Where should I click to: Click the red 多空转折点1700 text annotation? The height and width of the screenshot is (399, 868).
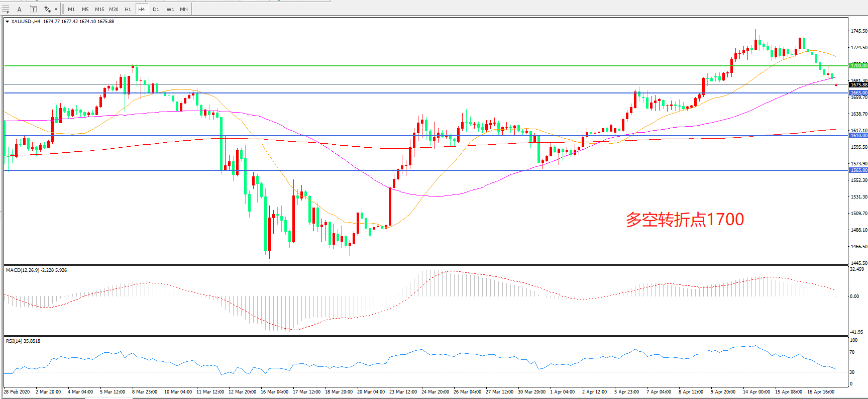685,220
